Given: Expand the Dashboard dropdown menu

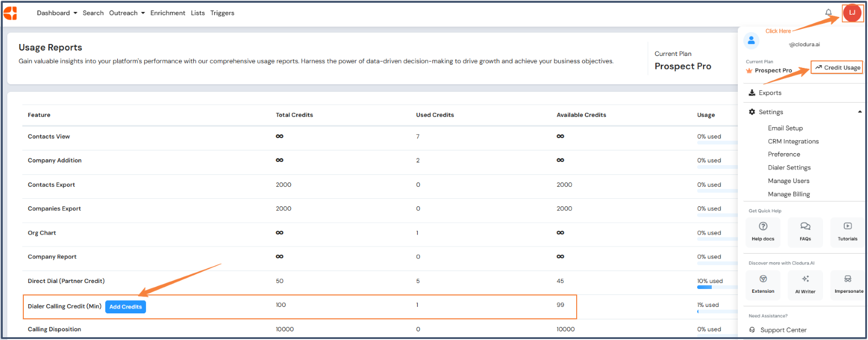Looking at the screenshot, I should coord(57,13).
